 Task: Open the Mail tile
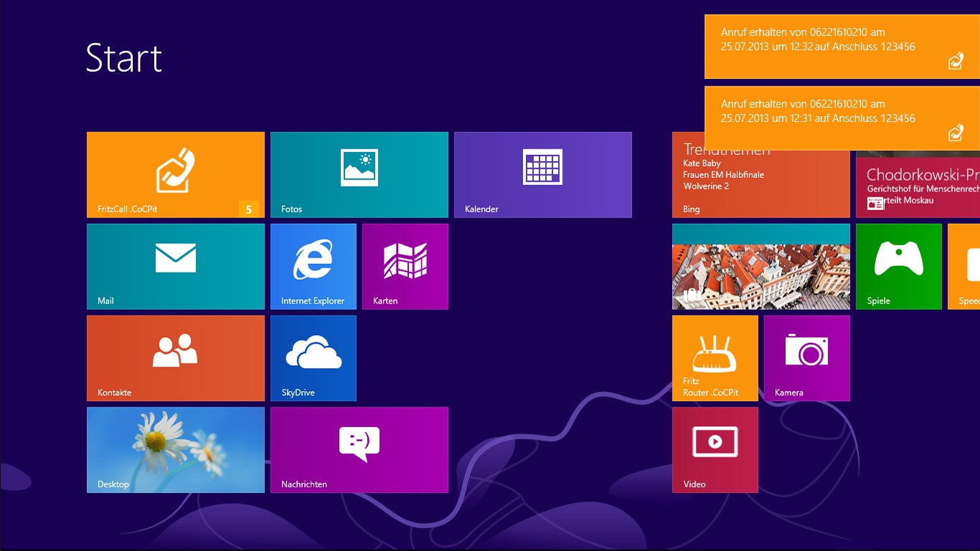click(x=176, y=267)
